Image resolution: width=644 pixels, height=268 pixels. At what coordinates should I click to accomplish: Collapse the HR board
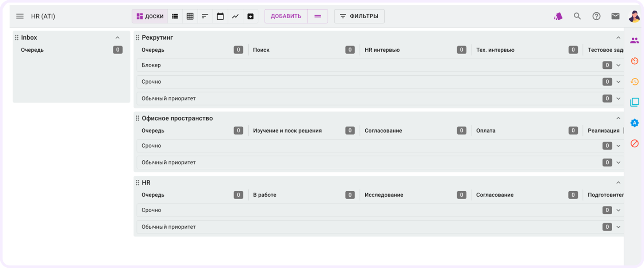pyautogui.click(x=618, y=183)
